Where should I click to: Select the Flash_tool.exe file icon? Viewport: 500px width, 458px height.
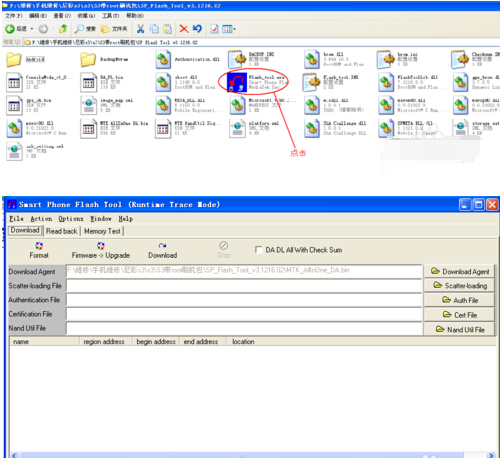237,82
